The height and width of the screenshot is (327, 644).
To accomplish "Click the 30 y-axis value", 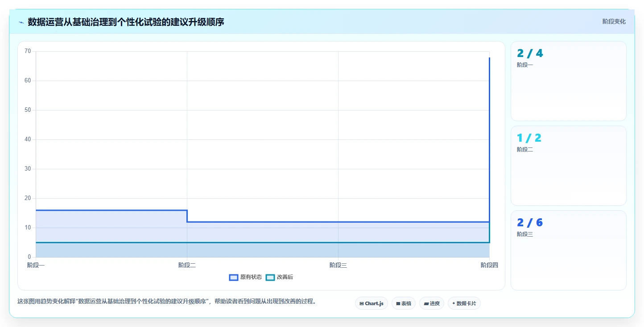I will click(x=28, y=169).
